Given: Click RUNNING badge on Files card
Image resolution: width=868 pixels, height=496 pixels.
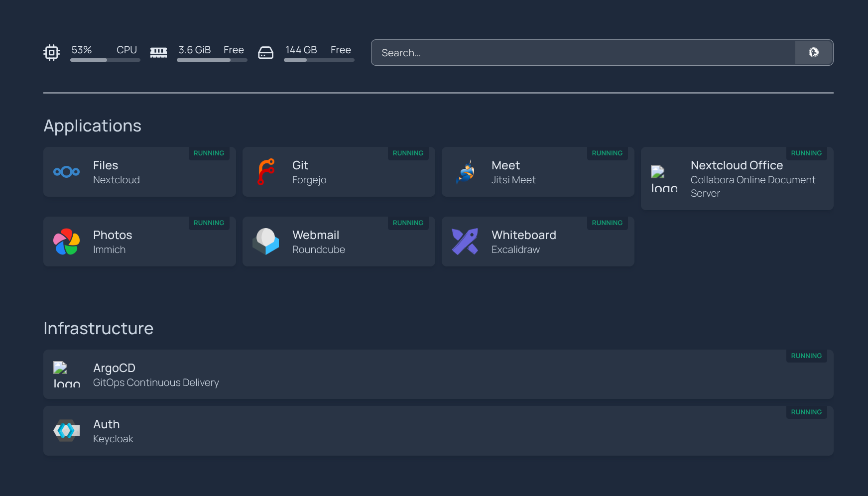Looking at the screenshot, I should click(x=209, y=153).
